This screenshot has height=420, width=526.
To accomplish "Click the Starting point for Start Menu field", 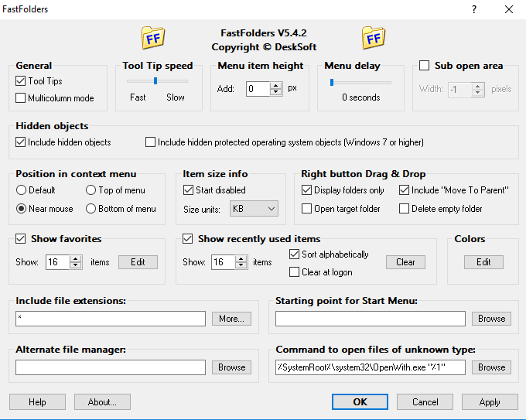I will pos(371,319).
